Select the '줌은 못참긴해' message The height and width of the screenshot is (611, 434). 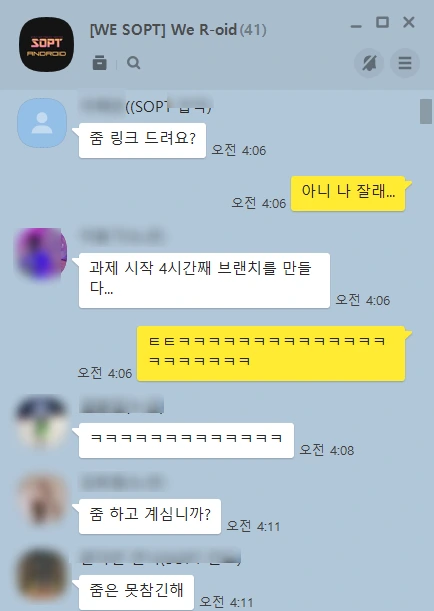pos(136,592)
